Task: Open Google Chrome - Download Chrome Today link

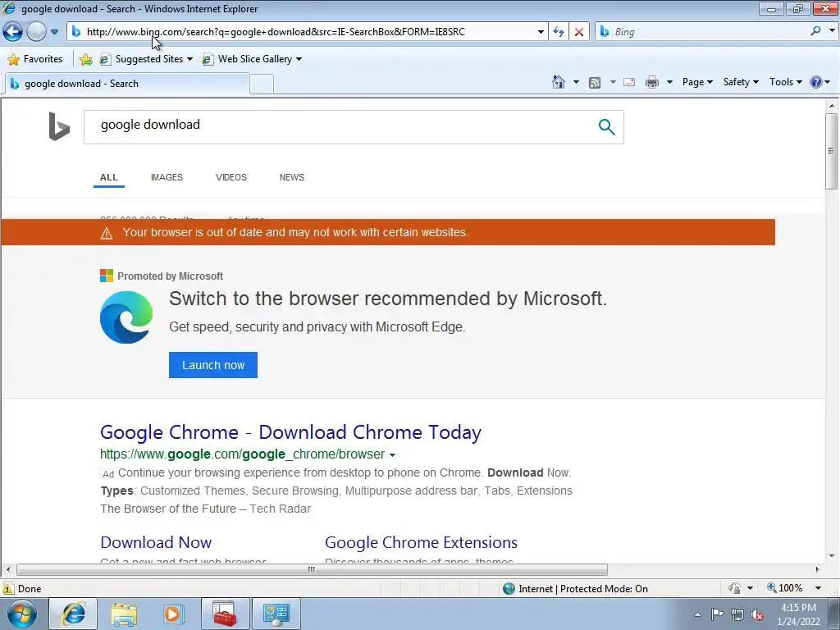Action: (291, 432)
